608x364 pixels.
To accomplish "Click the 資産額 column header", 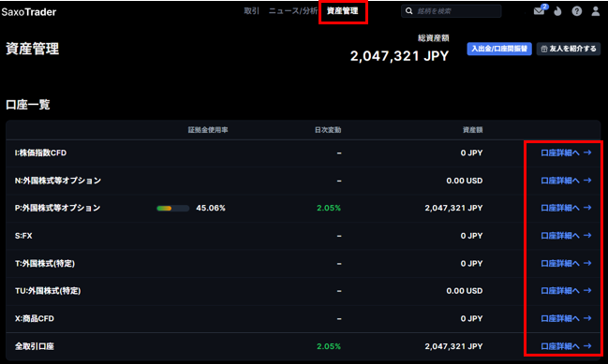I will click(x=473, y=130).
